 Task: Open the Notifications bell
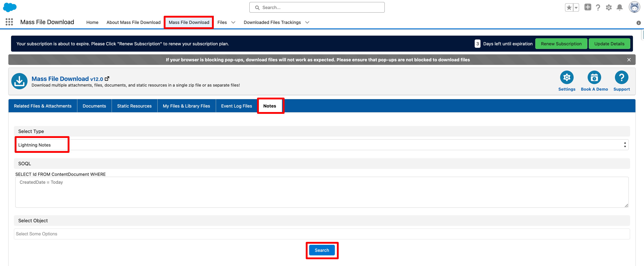tap(619, 7)
